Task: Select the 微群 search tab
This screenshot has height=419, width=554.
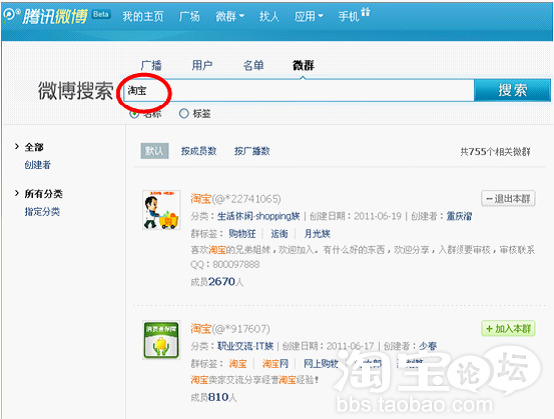Action: pyautogui.click(x=303, y=65)
